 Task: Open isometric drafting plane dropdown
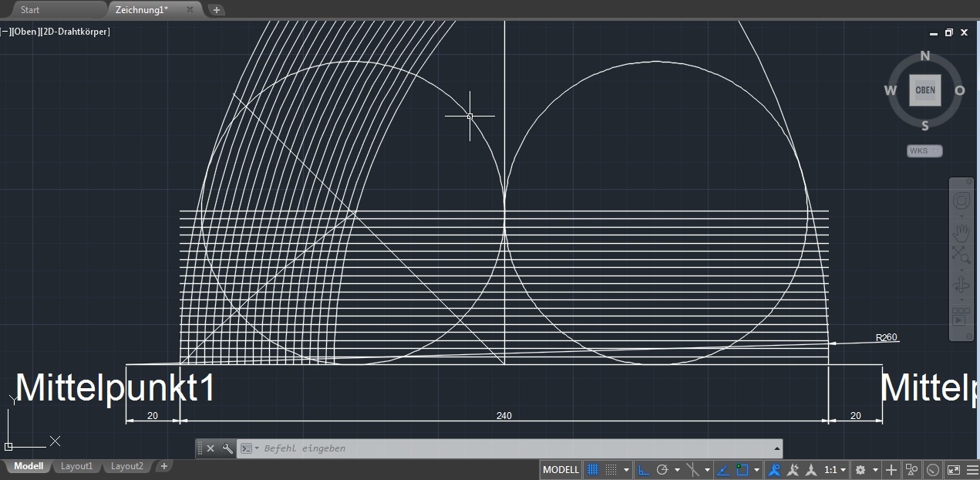click(x=707, y=469)
